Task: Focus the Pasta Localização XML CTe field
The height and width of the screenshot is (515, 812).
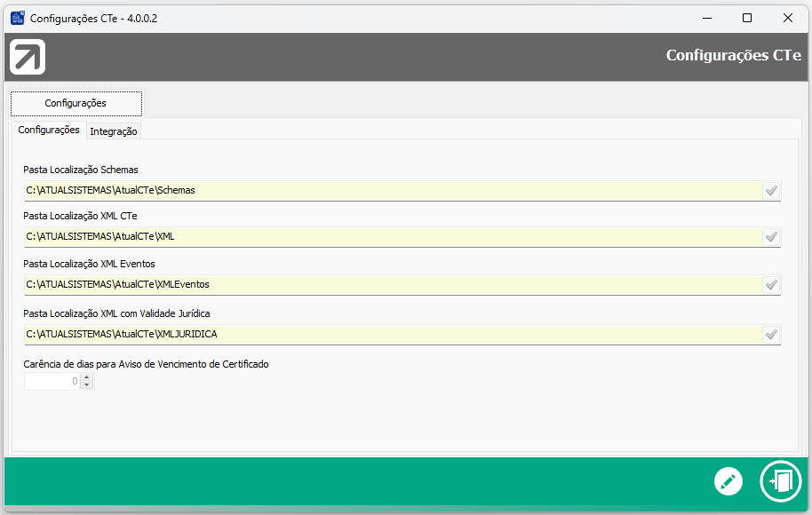Action: point(391,237)
